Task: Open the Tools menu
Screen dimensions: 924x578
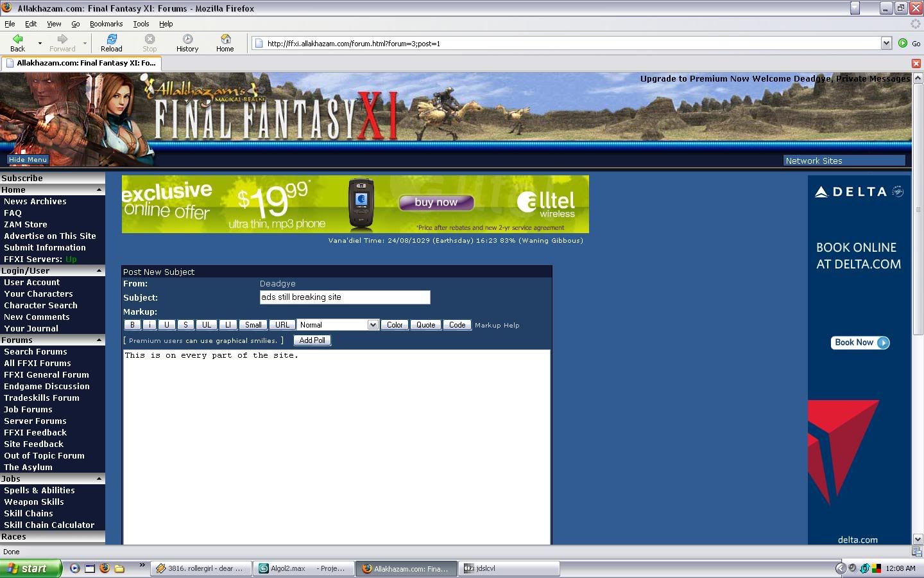Action: 141,24
